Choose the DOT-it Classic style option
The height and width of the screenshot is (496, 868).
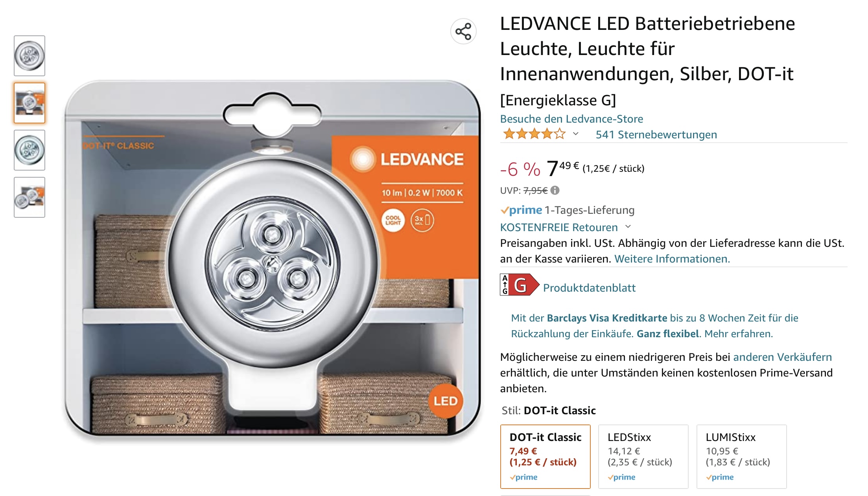pyautogui.click(x=545, y=456)
